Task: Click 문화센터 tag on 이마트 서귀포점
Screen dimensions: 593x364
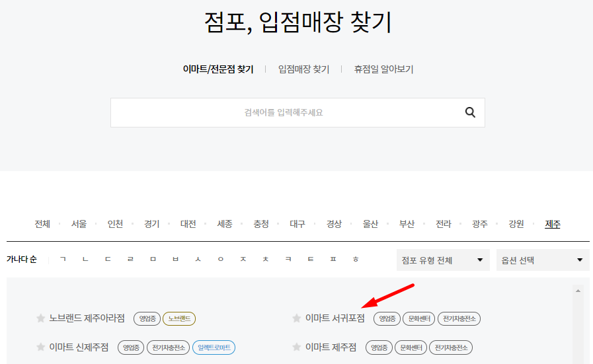Action: (419, 318)
